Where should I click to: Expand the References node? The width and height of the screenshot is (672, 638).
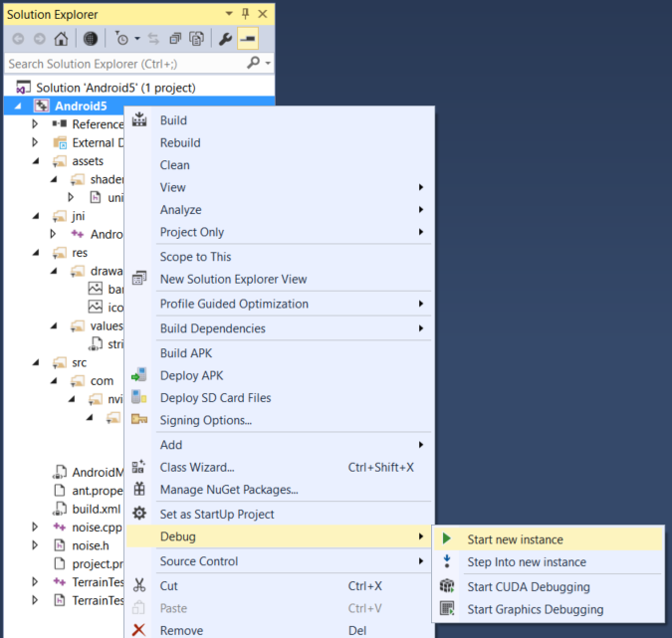click(x=35, y=123)
